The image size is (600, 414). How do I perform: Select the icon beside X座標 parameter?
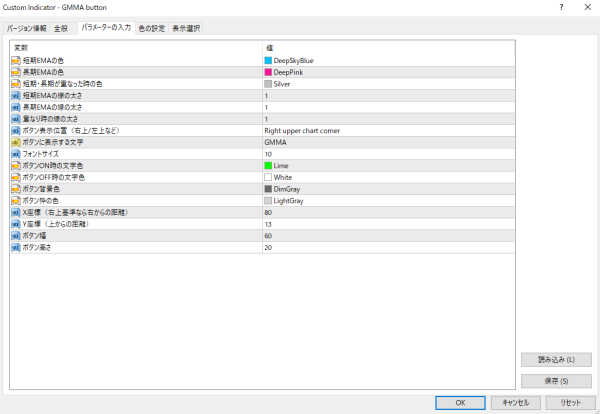pos(16,212)
